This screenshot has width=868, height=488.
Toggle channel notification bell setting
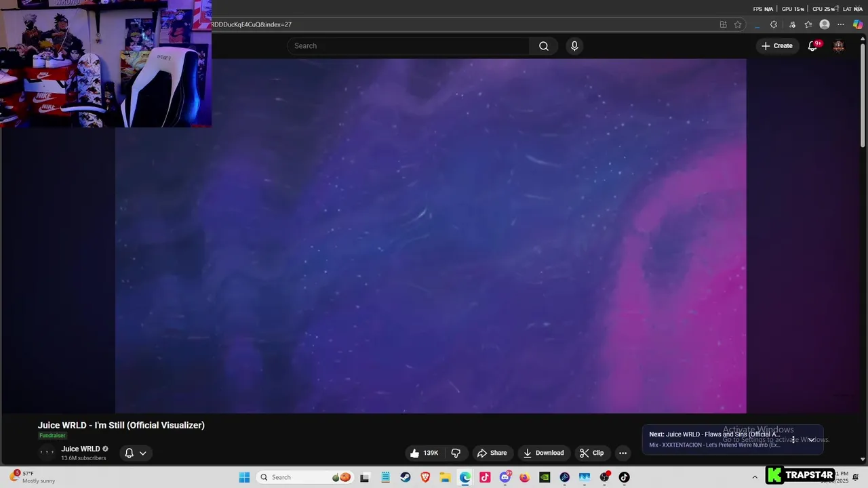click(129, 453)
